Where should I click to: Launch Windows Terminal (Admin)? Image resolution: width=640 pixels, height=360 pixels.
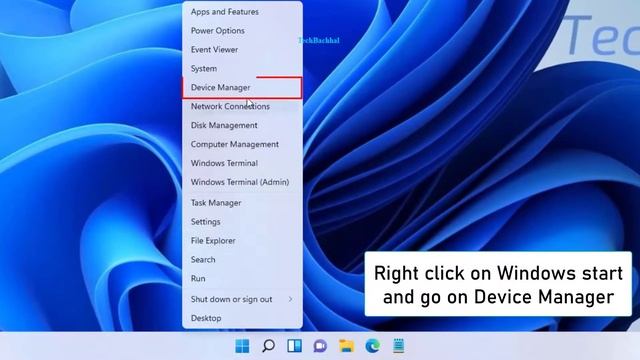242,182
